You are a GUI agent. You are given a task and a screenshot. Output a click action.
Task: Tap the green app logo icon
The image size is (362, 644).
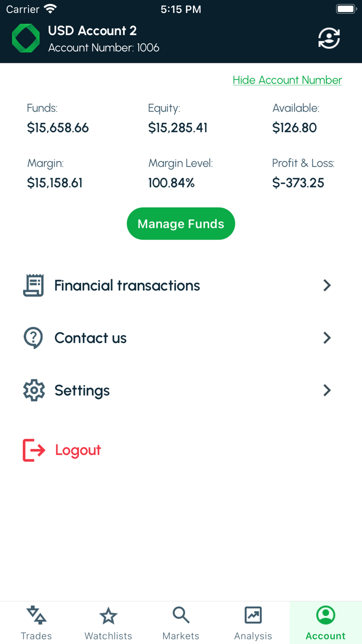coord(26,38)
